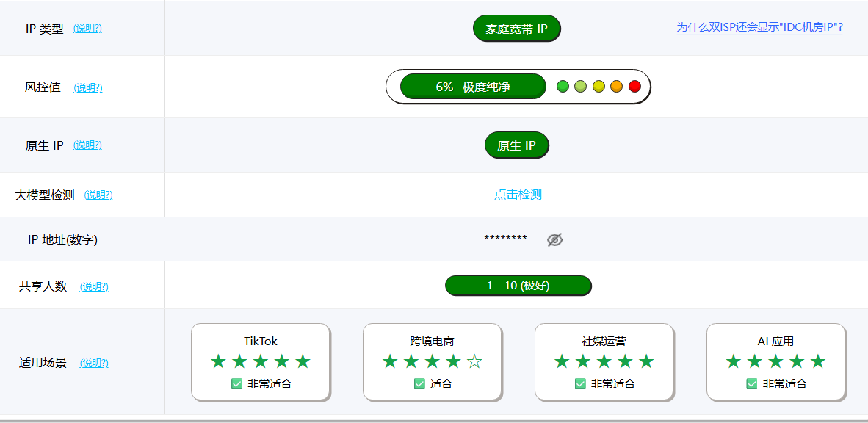Click the checkmark under 社媒运营 card
Screen dimensions: 868x423
(580, 383)
